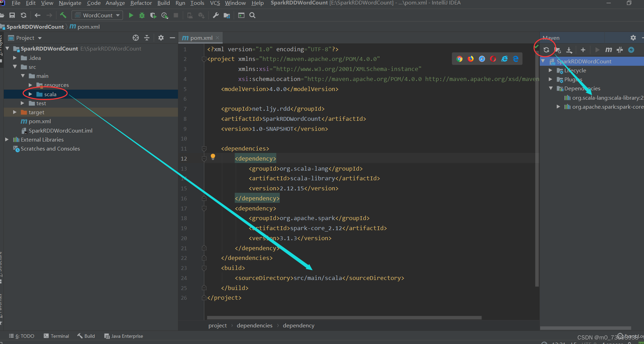Toggle Skip Tests Mode lightning icon
Viewport: 644px width, 344px height.
tap(631, 50)
